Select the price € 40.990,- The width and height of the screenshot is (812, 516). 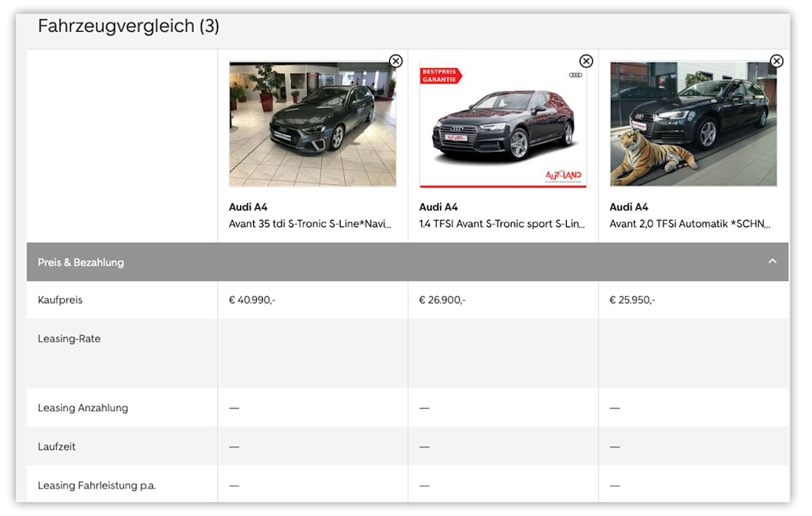(252, 300)
